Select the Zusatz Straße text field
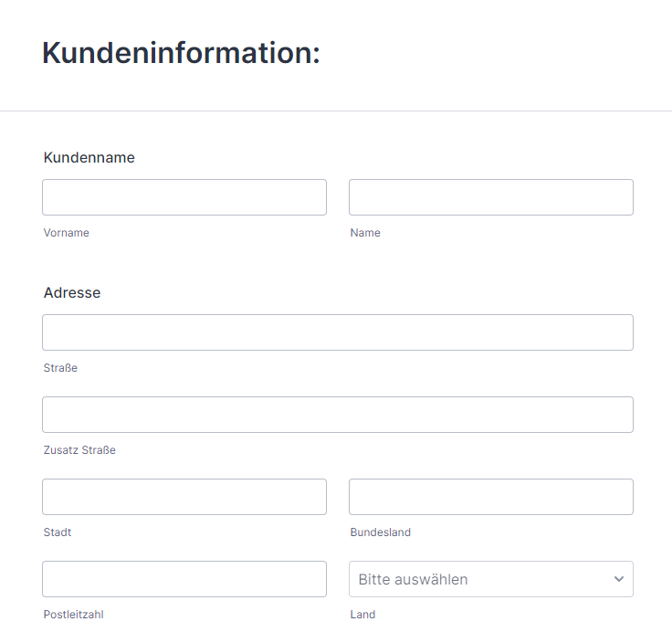The image size is (672, 632). (x=338, y=415)
